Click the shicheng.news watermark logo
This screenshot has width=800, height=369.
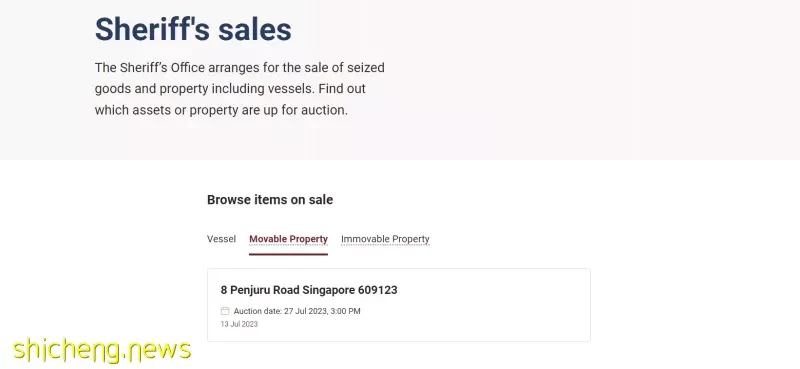click(x=102, y=350)
